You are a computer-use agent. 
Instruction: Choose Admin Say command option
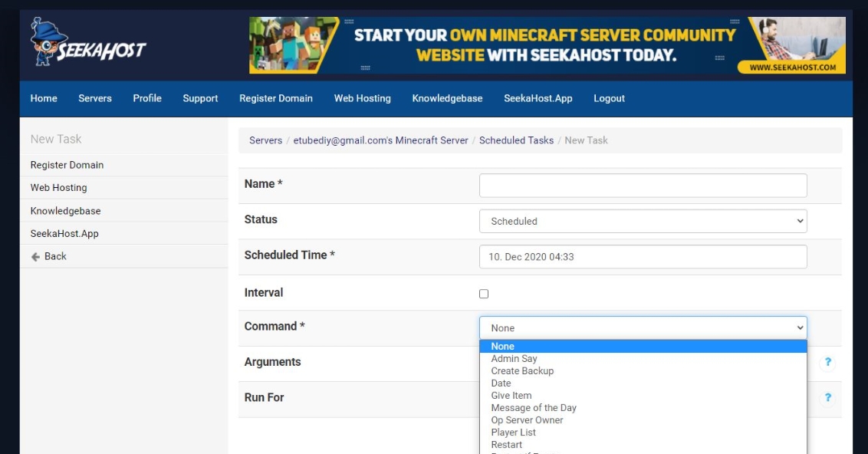[643, 359]
